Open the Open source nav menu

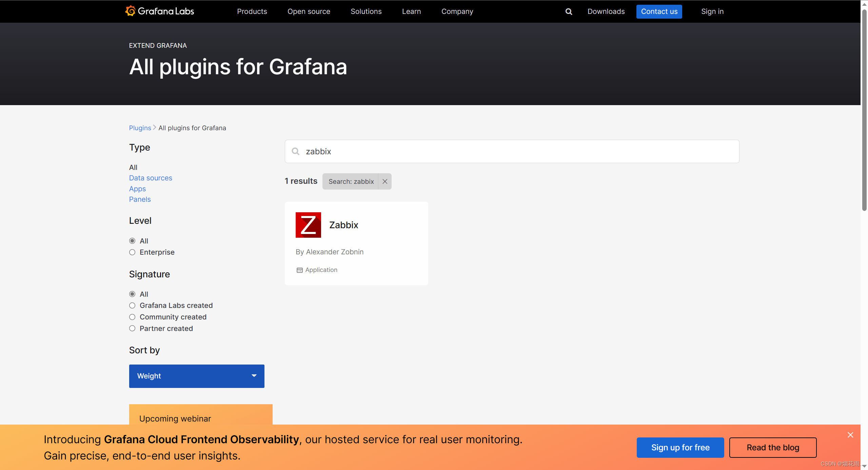[x=309, y=12]
